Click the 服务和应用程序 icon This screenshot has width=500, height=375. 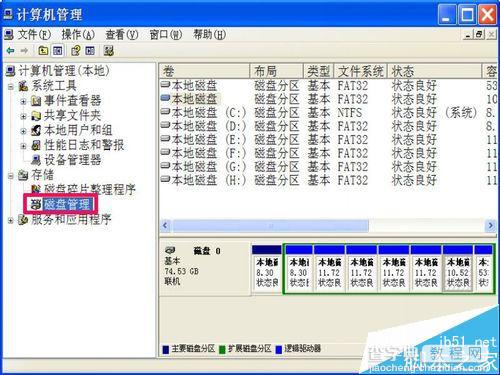tap(23, 220)
